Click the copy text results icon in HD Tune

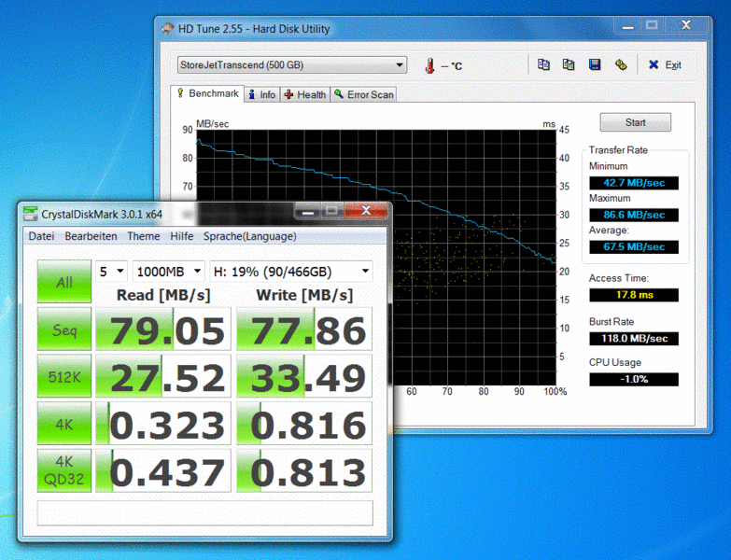tap(543, 64)
